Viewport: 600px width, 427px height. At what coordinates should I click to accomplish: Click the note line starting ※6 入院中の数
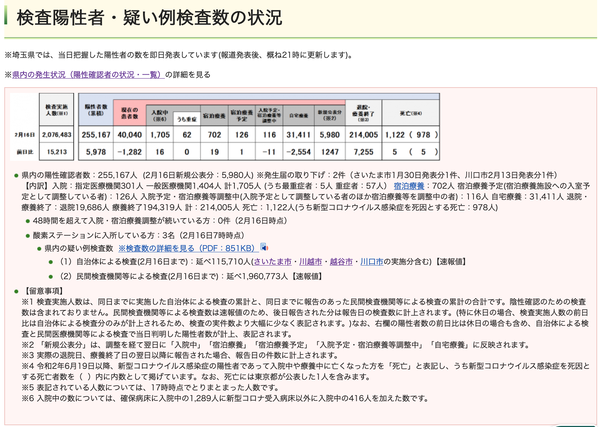coord(225,398)
